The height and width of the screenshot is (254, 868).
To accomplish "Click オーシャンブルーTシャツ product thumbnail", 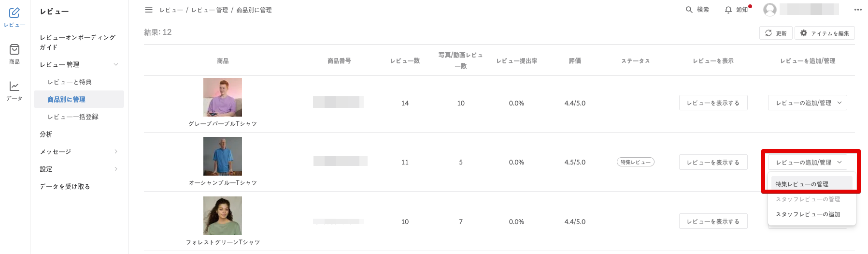I will (223, 156).
